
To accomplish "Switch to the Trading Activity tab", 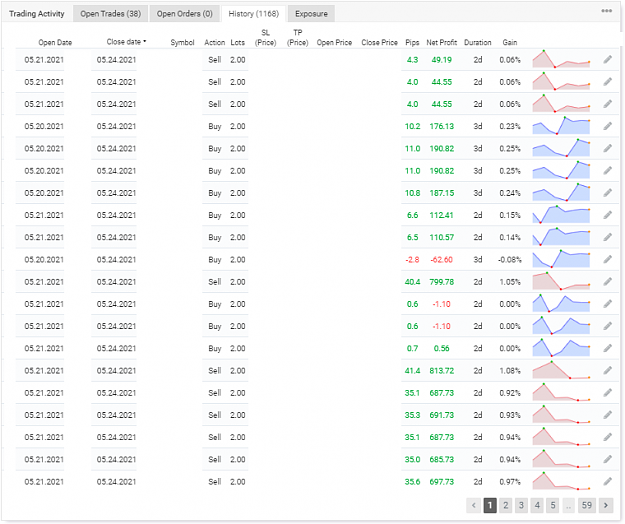I will click(37, 14).
